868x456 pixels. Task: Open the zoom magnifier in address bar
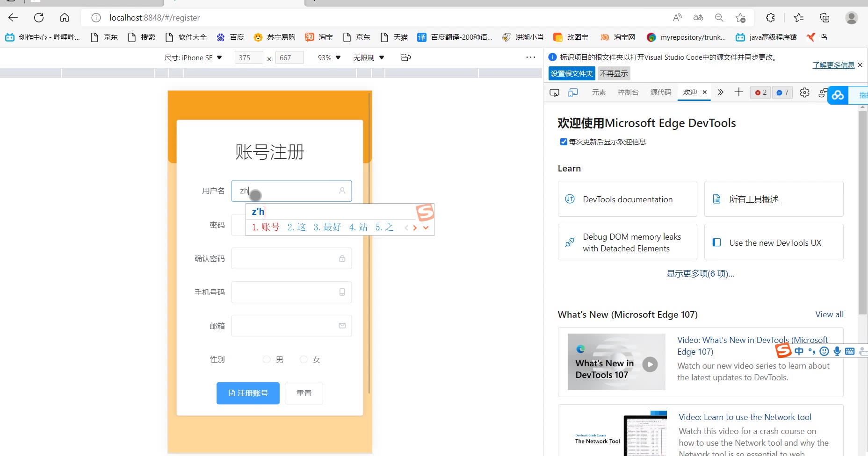click(x=719, y=18)
